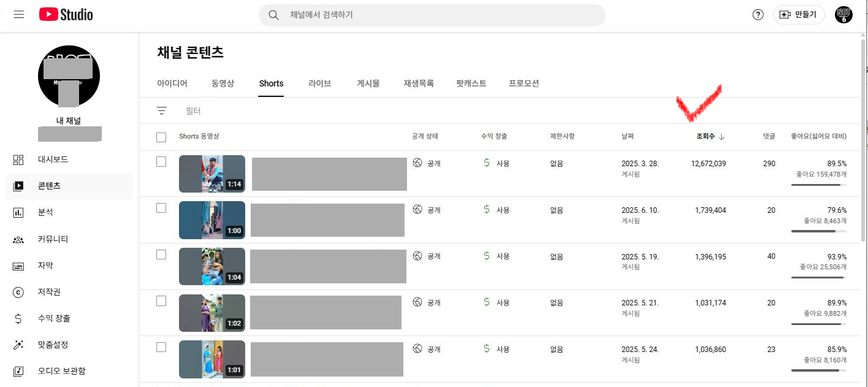This screenshot has height=387, width=868.
Task: Open 대시보드 in the sidebar
Action: tap(53, 159)
